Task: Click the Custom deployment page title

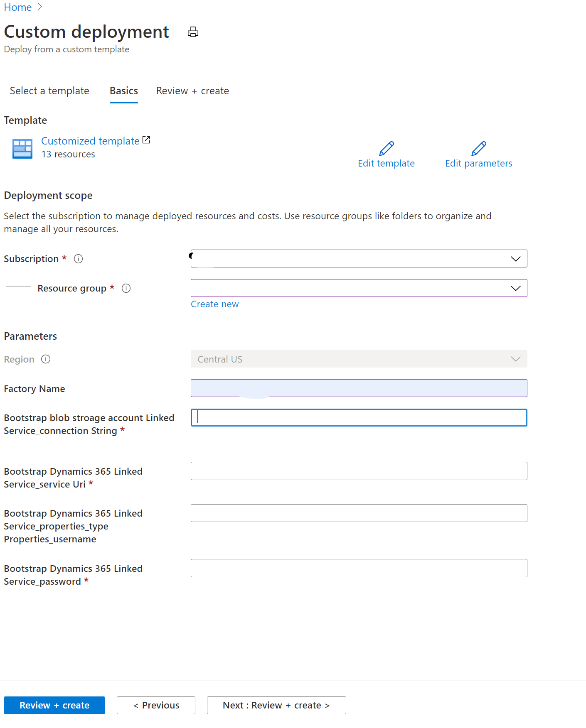Action: 86,32
